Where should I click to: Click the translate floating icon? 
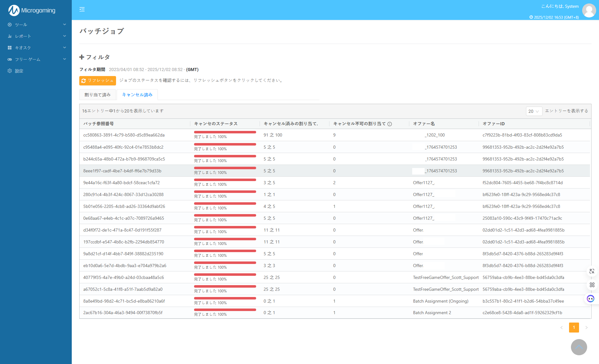pyautogui.click(x=592, y=271)
